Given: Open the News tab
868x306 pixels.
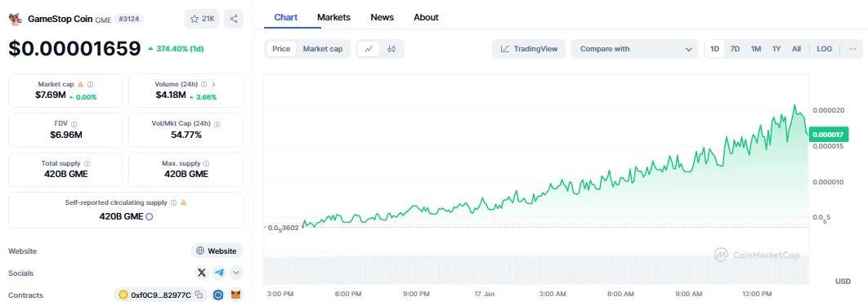Looking at the screenshot, I should [x=382, y=17].
